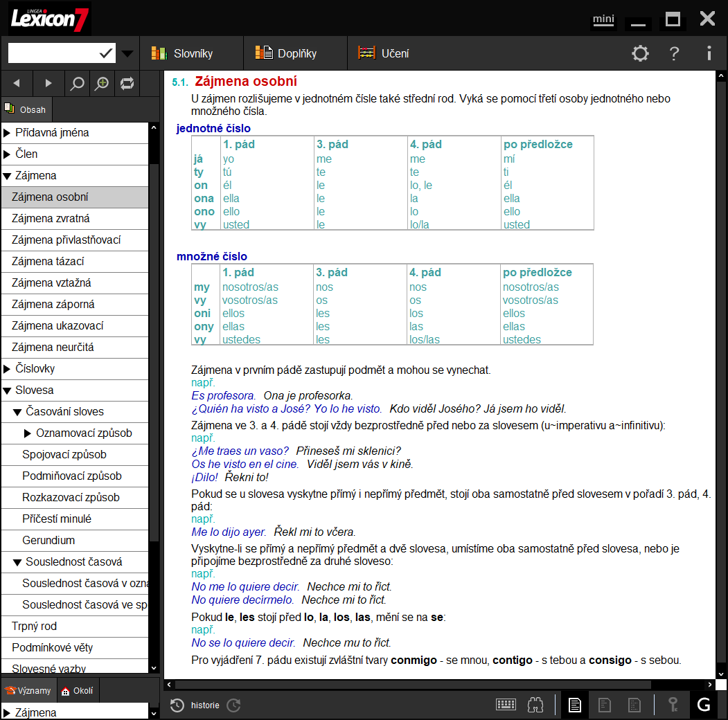Click the Doplňky book icon
728x720 pixels.
(x=264, y=53)
